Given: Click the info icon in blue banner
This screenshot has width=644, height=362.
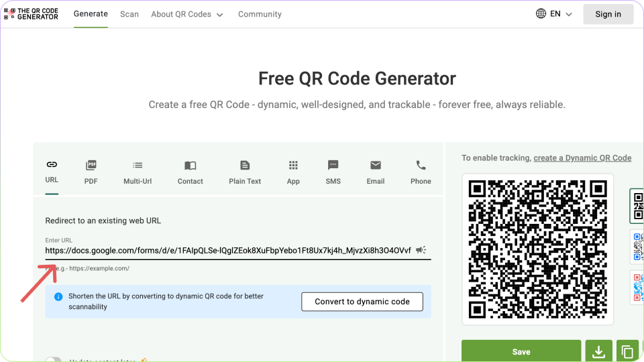Looking at the screenshot, I should (58, 296).
